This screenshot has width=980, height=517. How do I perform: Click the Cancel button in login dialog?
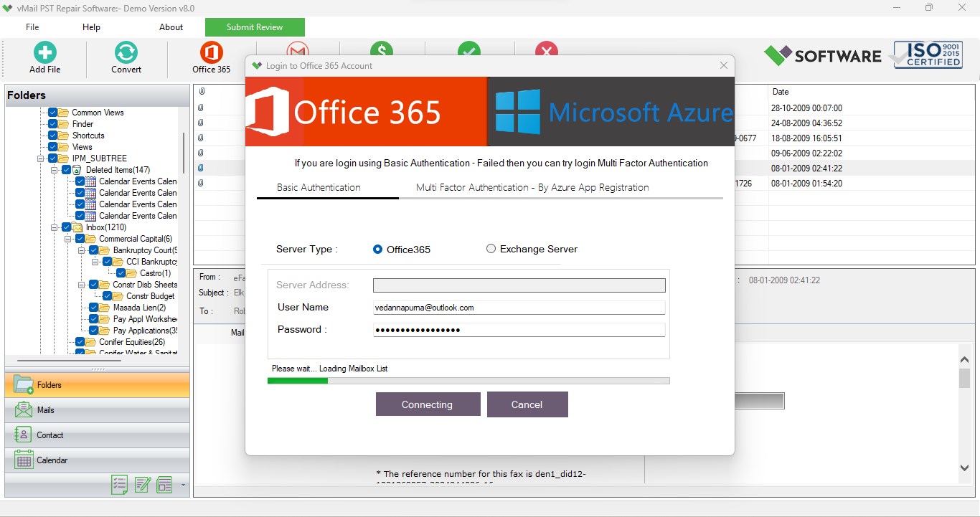(527, 404)
